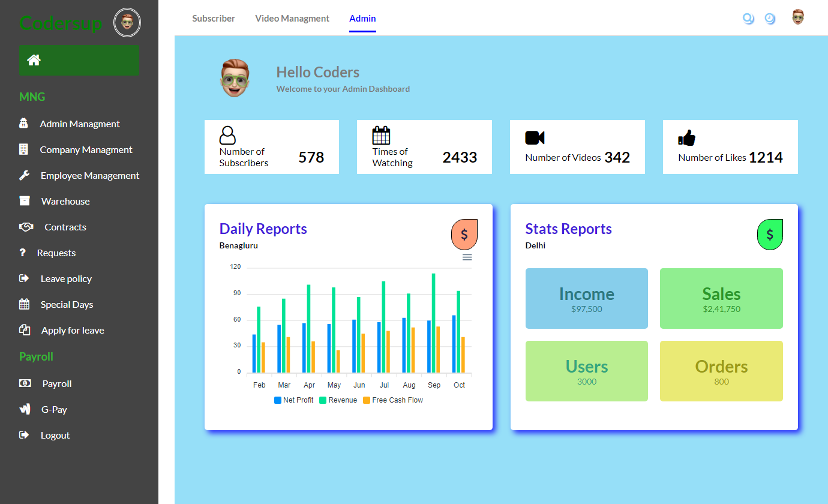Click the 578 subscribers count
This screenshot has width=828, height=504.
tap(311, 157)
